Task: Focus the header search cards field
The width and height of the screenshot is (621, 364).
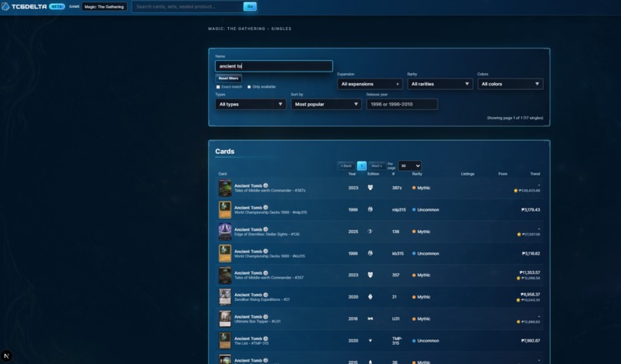Action: 188,6
